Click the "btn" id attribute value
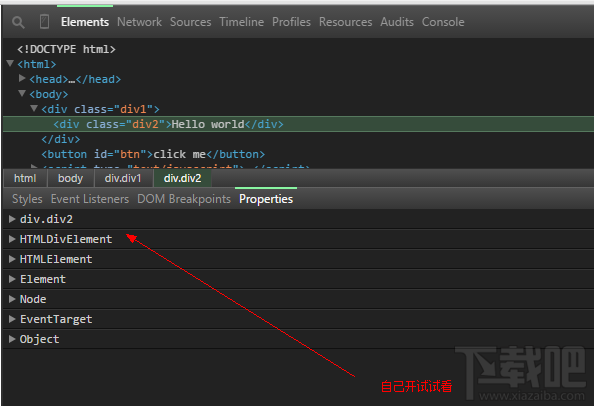Screen dimensions: 594x406 click(130, 155)
